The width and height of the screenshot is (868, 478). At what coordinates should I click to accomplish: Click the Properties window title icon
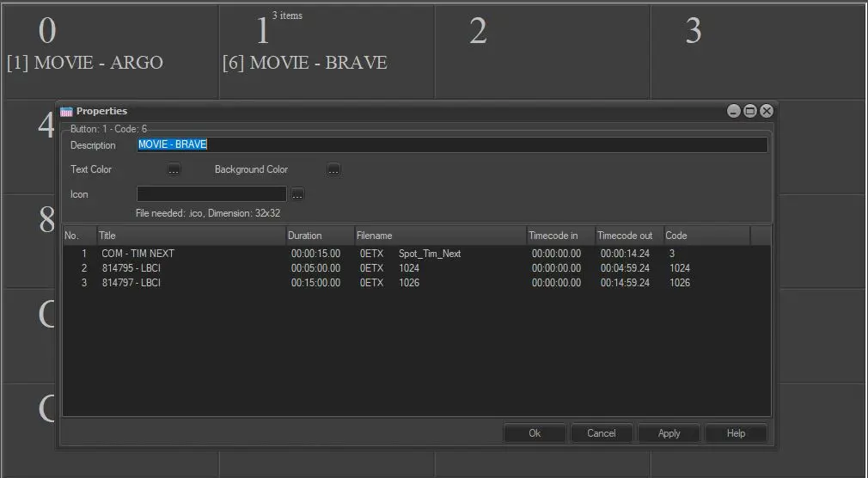pyautogui.click(x=66, y=111)
